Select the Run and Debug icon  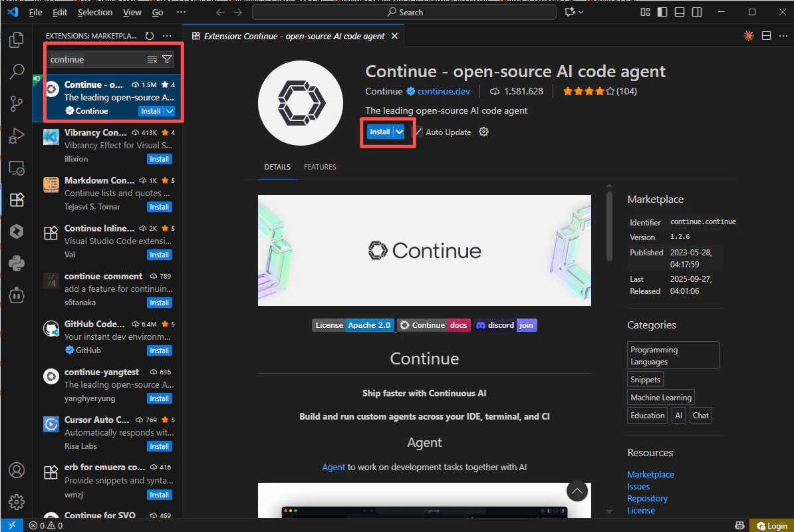coord(17,135)
